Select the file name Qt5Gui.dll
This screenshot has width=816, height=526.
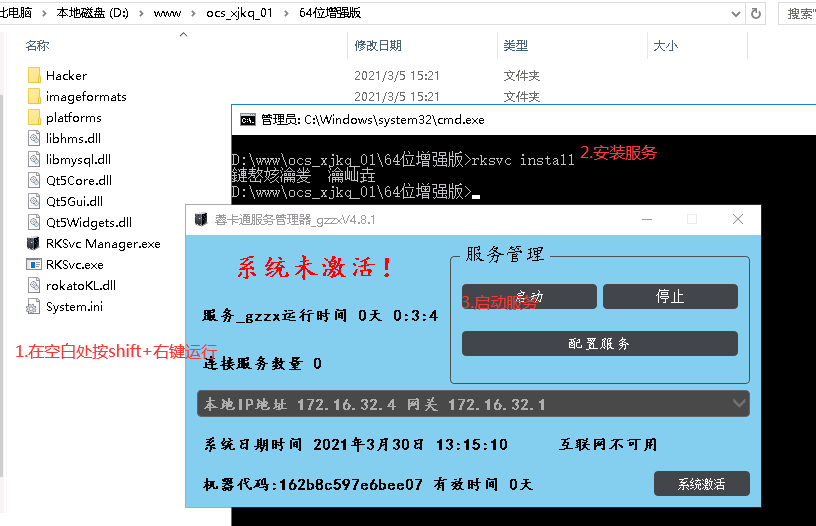pyautogui.click(x=74, y=201)
